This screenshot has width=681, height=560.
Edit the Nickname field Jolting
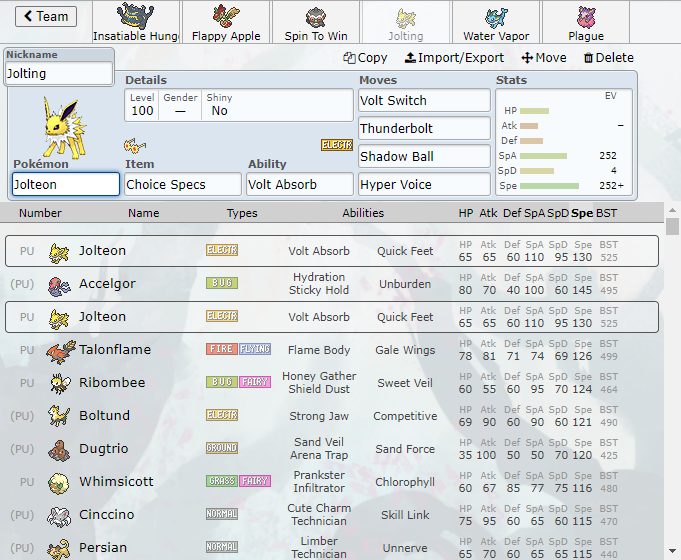point(59,73)
